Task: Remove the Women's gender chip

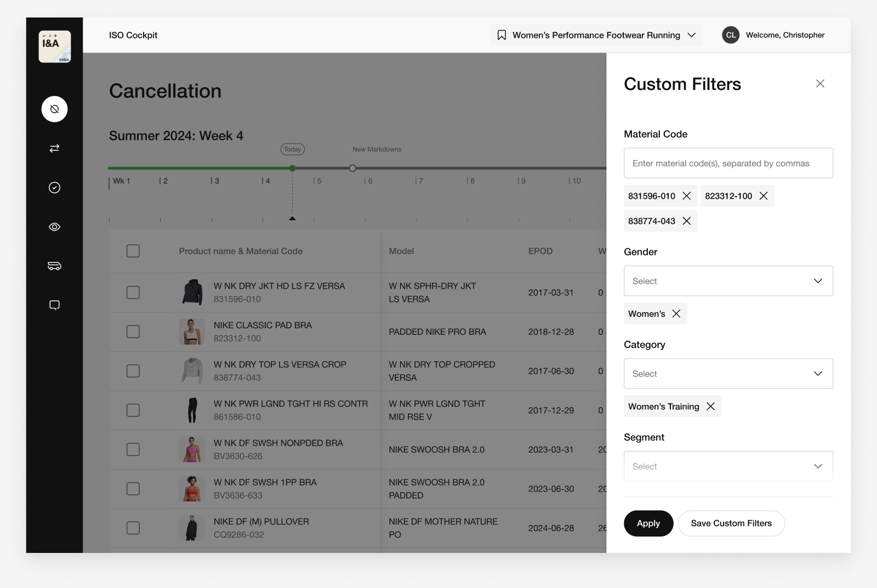Action: 676,313
